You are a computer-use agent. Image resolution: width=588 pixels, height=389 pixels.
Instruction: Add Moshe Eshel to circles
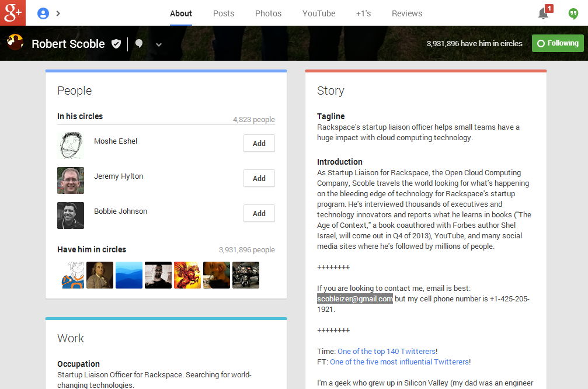click(259, 144)
